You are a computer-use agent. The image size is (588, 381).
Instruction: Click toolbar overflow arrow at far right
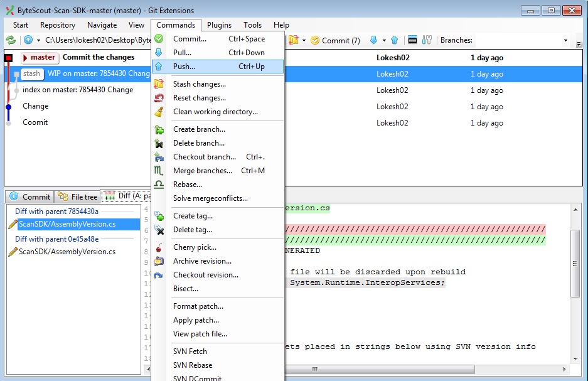tap(579, 44)
